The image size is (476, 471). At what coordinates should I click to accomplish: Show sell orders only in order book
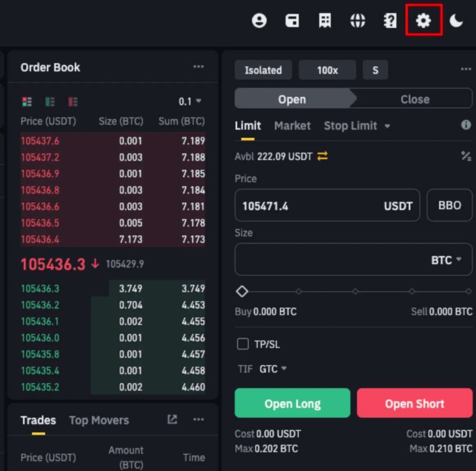point(73,102)
